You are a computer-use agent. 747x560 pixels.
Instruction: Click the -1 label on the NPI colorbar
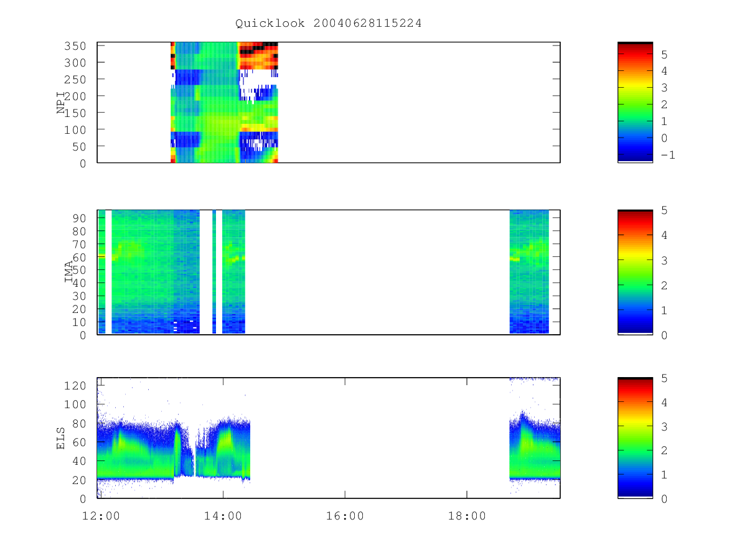(x=667, y=155)
